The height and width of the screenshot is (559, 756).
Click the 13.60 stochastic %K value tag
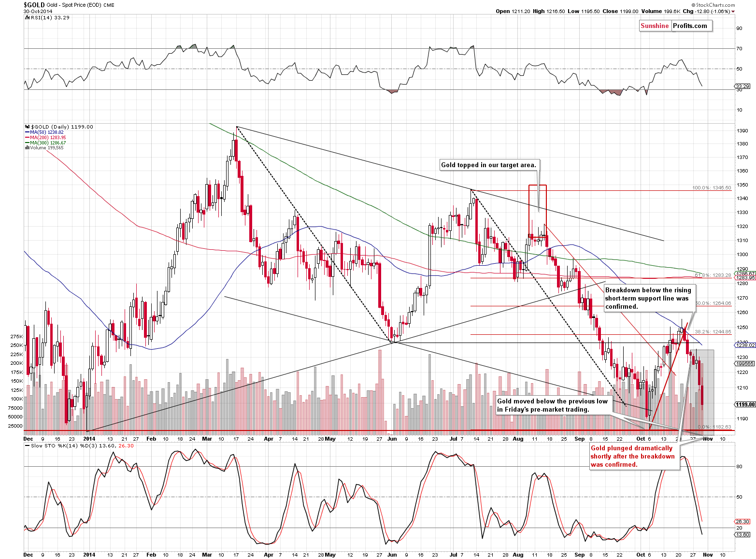[x=742, y=534]
